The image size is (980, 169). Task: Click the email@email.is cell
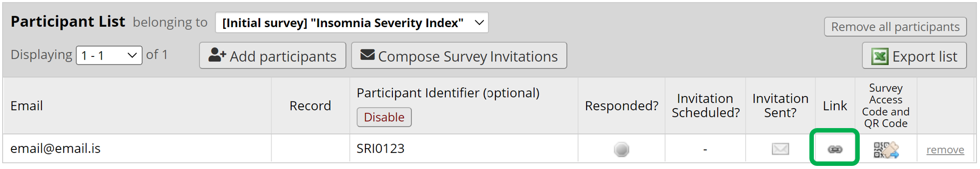point(137,148)
